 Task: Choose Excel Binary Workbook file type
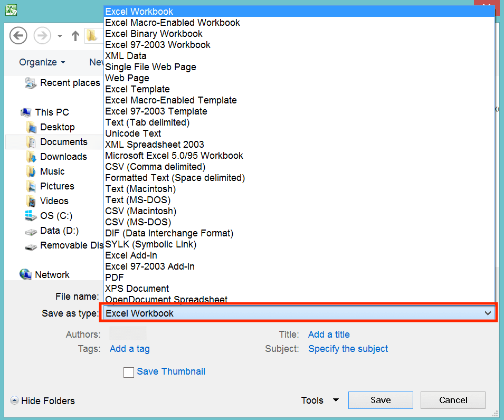(300, 34)
